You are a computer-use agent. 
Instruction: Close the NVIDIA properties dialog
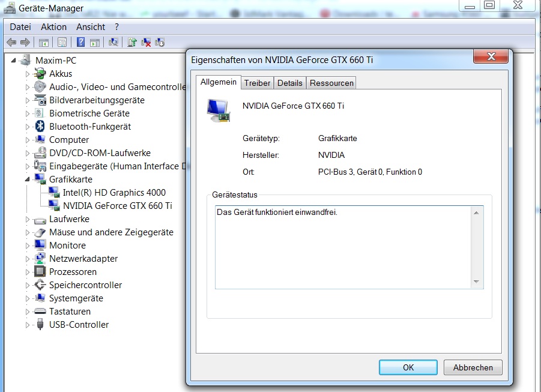pyautogui.click(x=491, y=56)
